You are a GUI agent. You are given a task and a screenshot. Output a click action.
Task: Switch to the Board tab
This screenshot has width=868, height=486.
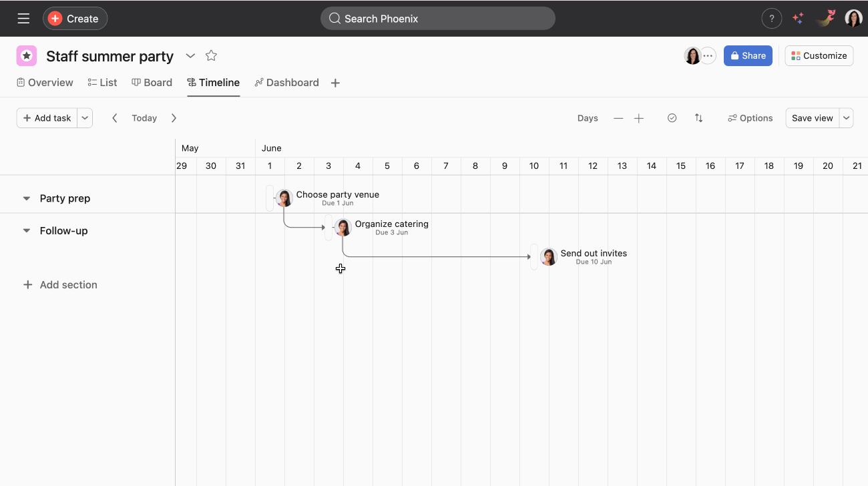click(x=152, y=82)
